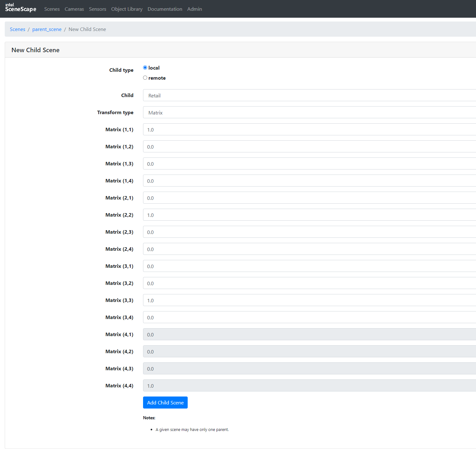
Task: Select the remote child type option
Action: point(145,78)
